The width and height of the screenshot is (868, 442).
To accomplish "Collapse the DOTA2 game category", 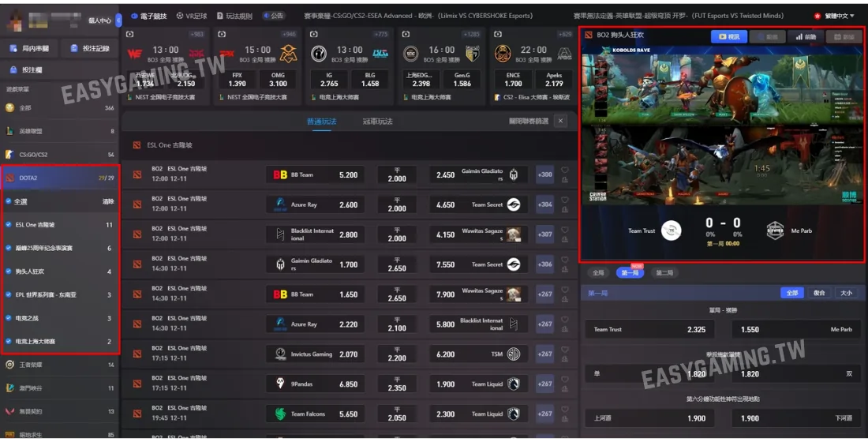I will (x=60, y=178).
